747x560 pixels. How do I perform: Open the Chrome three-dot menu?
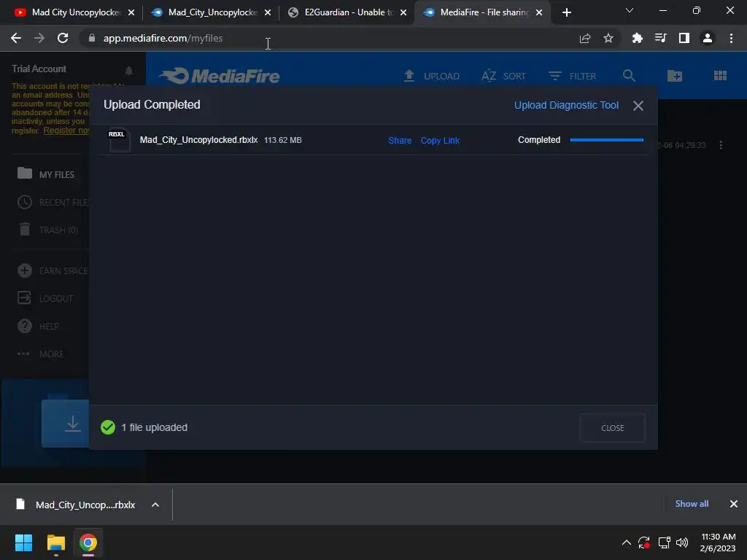731,38
